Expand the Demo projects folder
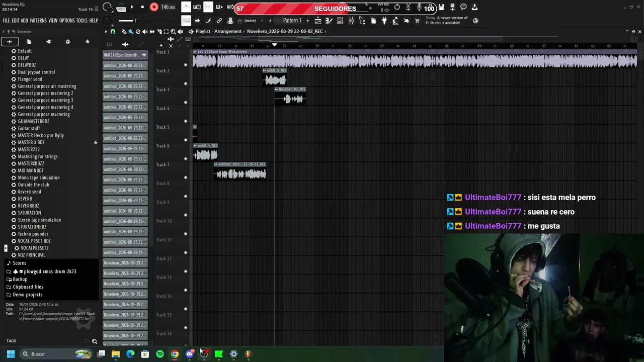 pos(27,295)
